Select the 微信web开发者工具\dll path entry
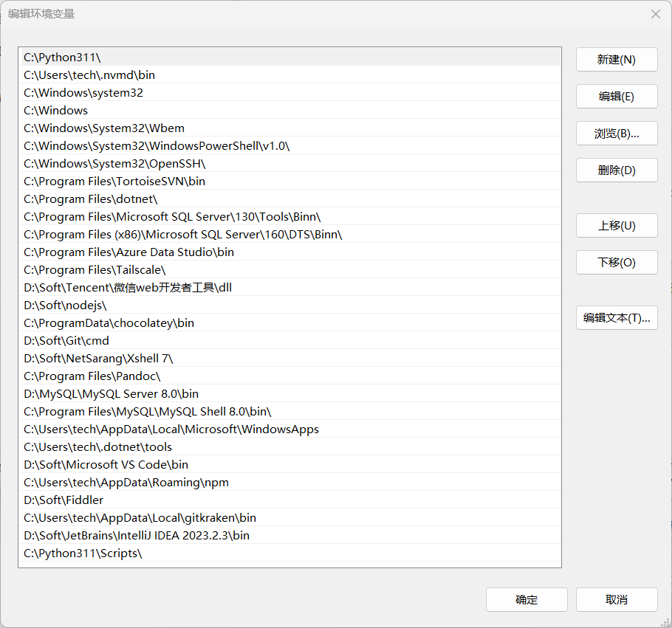The height and width of the screenshot is (628, 672). tap(289, 287)
